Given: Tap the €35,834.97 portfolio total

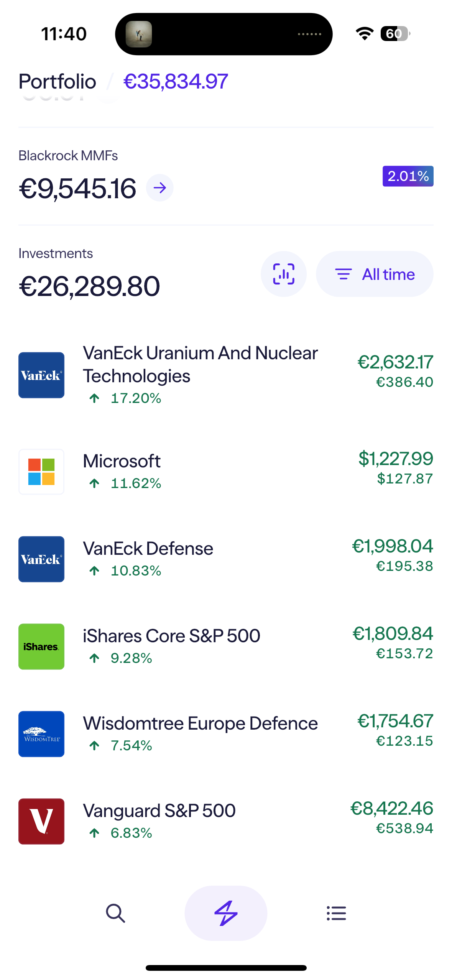Looking at the screenshot, I should [176, 82].
